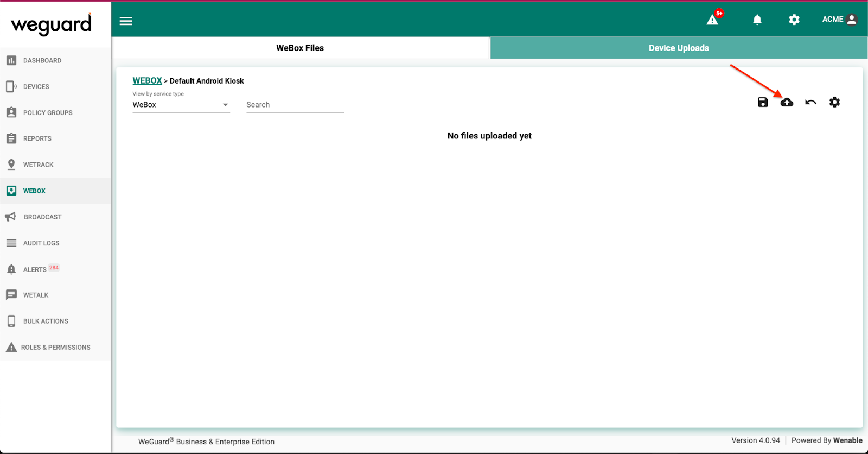Open Broadcast in sidebar
868x454 pixels.
(55, 217)
